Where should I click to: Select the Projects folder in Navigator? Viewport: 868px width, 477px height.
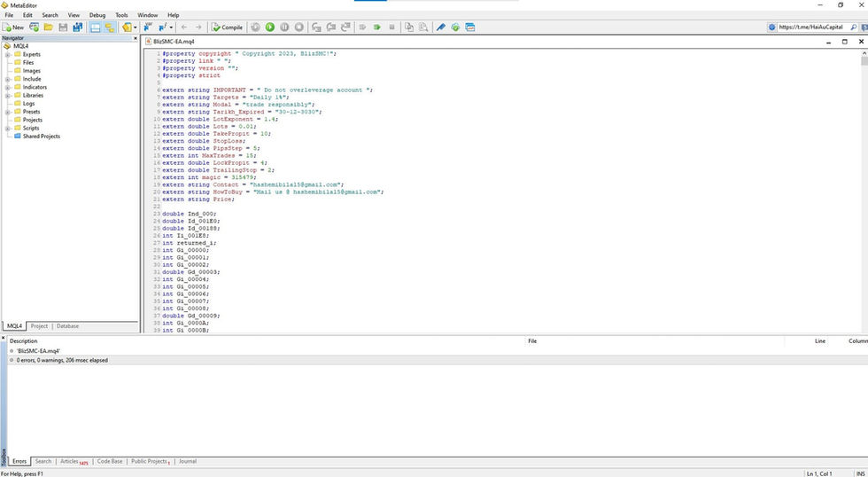pos(32,120)
